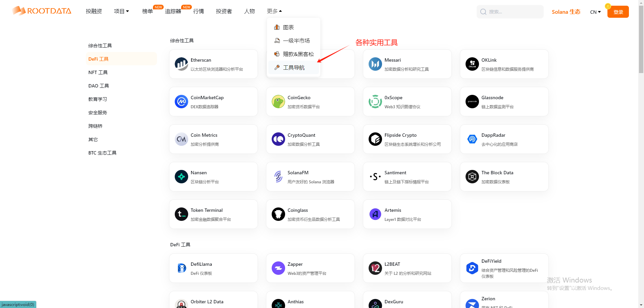Image resolution: width=644 pixels, height=308 pixels.
Task: Select 其它 in the sidebar
Action: click(x=121, y=139)
